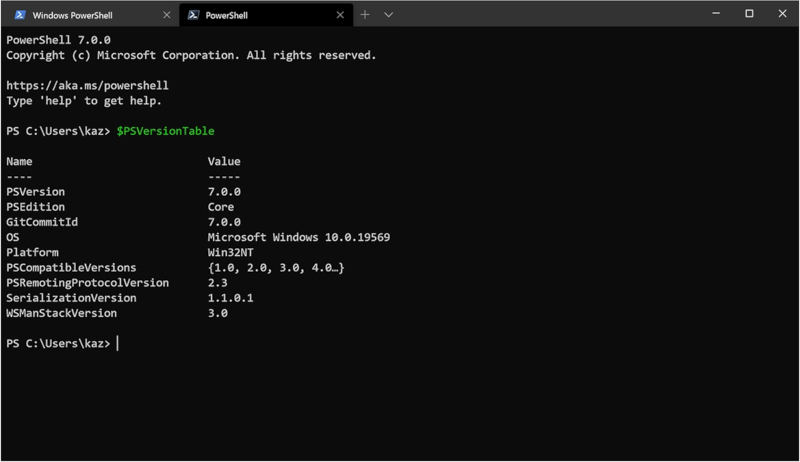Minimize the terminal window

coord(716,13)
